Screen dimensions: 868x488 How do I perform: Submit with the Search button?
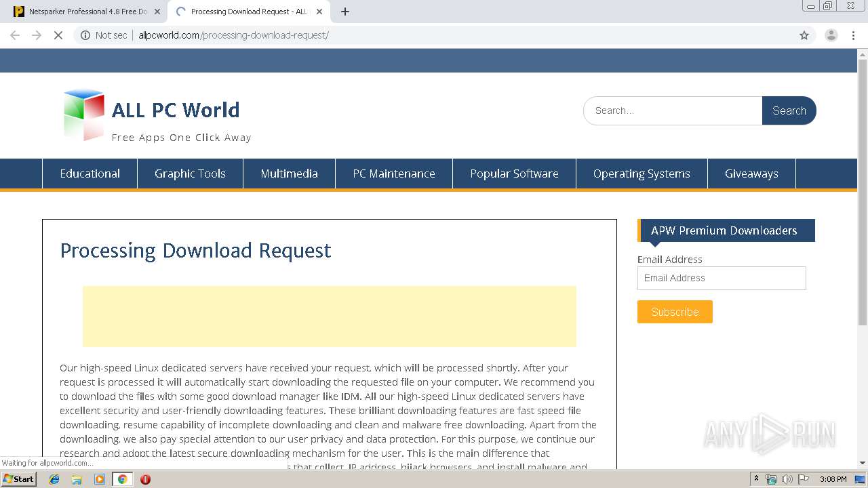(789, 110)
